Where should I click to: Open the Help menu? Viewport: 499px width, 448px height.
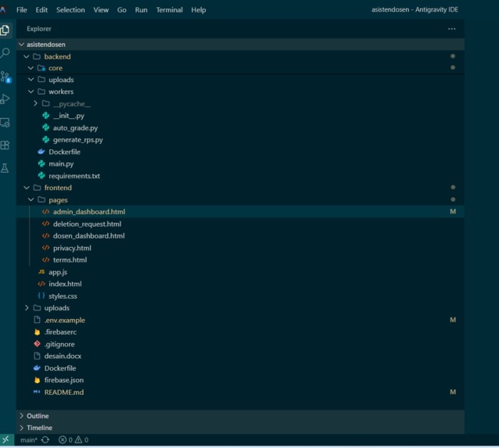pyautogui.click(x=199, y=10)
